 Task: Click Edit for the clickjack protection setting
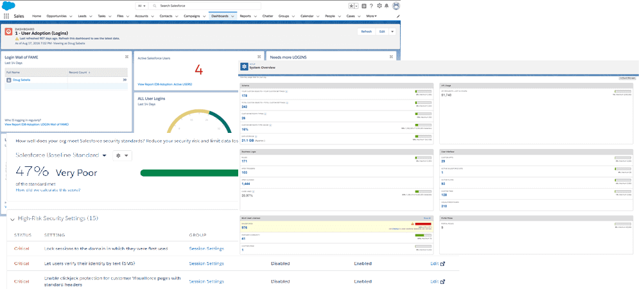(x=434, y=282)
